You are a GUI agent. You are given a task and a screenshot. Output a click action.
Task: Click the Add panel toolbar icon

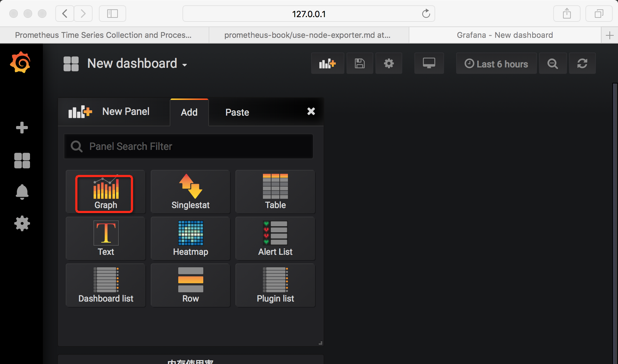pos(327,64)
